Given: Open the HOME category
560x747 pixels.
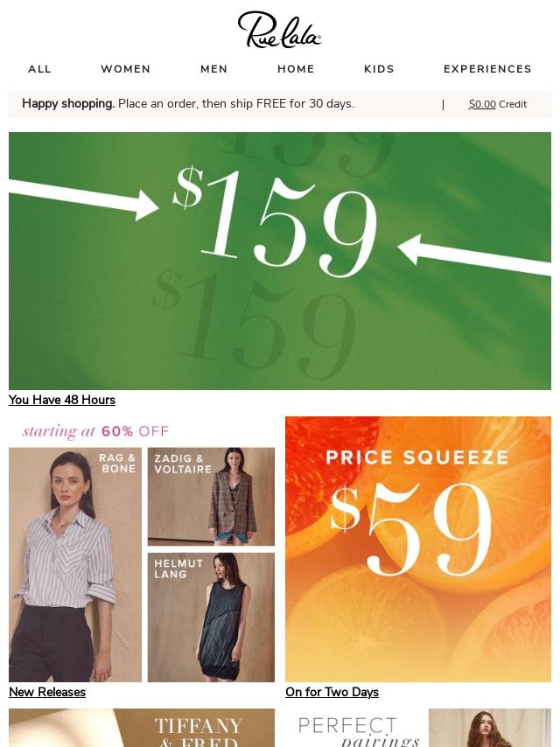Looking at the screenshot, I should 296,69.
